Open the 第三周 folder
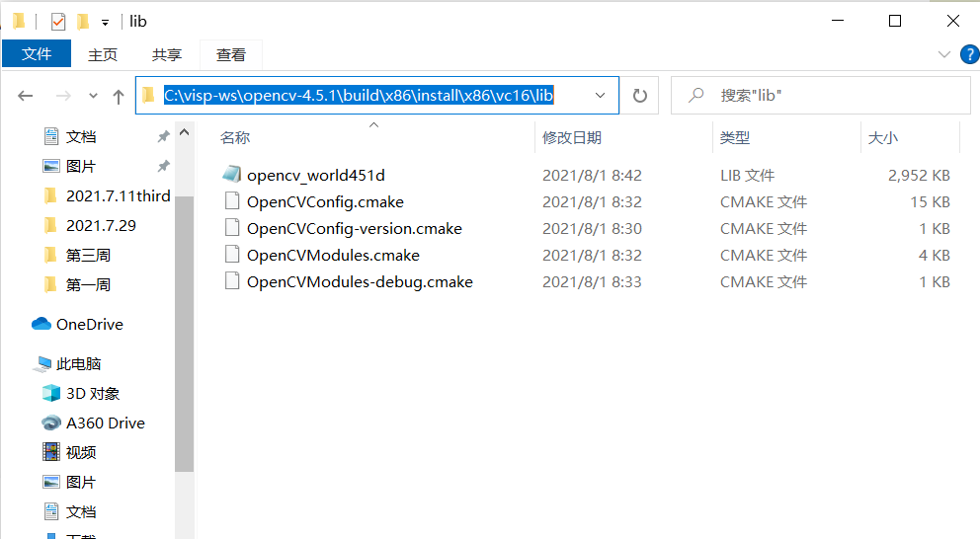The width and height of the screenshot is (980, 539). [88, 256]
